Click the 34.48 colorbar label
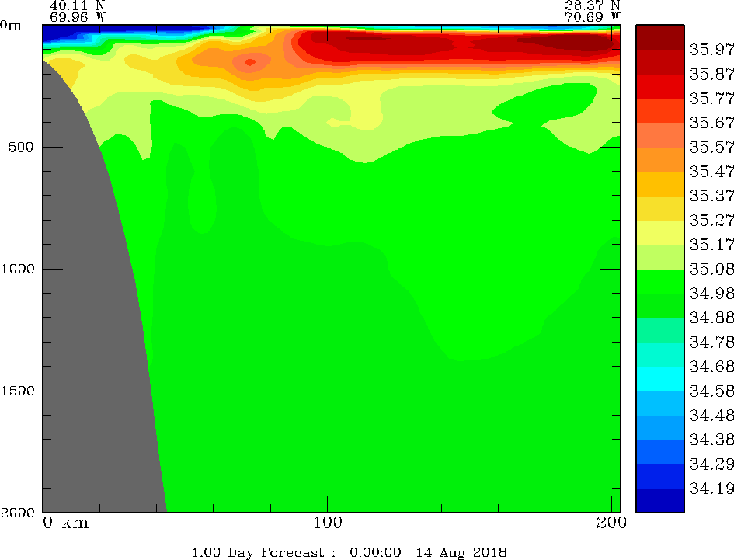Screen dimensions: 734x560 point(711,415)
